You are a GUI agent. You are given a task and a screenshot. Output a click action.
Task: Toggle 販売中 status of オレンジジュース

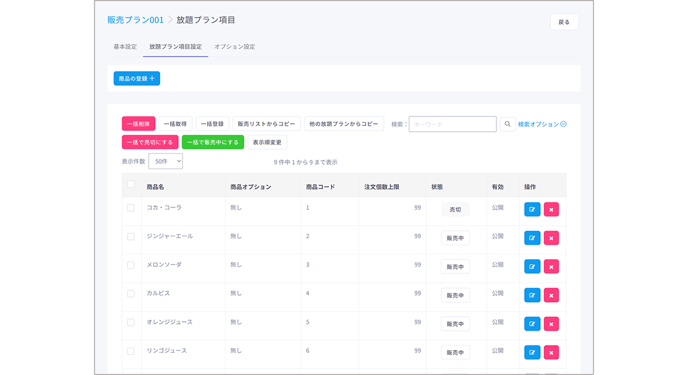[455, 324]
